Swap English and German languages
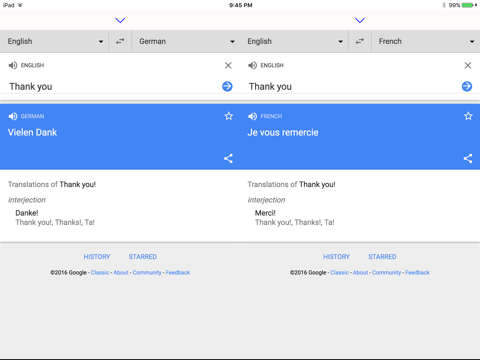The image size is (480, 360). pos(120,41)
